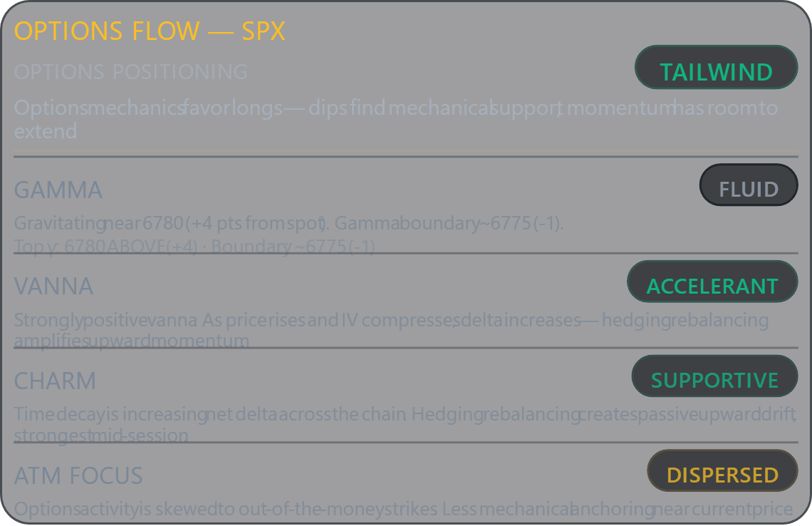Click the DISPERSED badge beside ATM FOCUS

click(722, 473)
